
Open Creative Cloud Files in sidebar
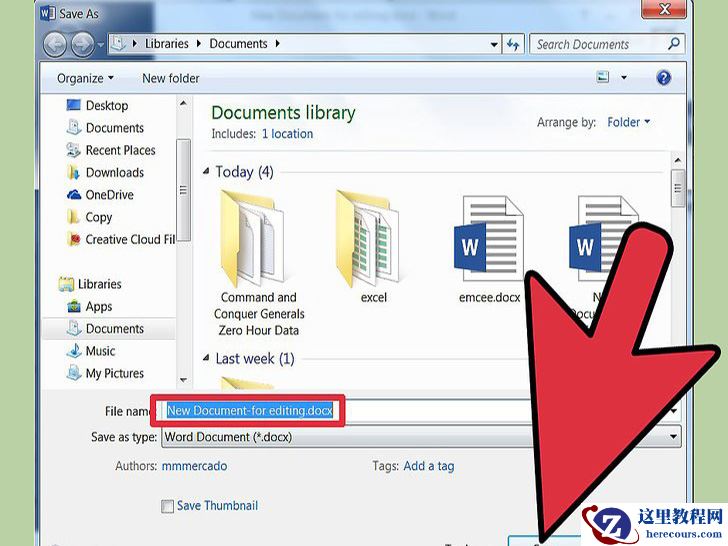click(x=121, y=239)
